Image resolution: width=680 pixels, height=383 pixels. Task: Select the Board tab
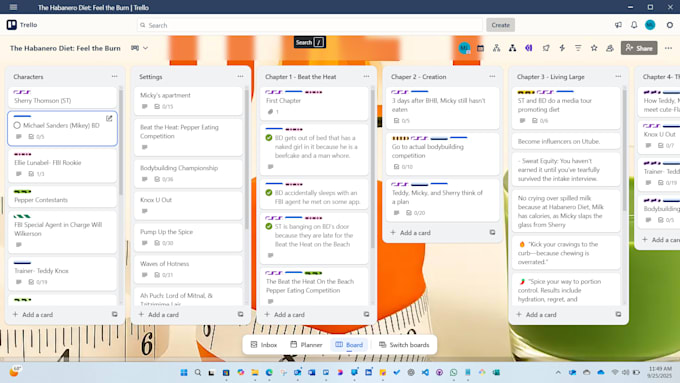(349, 345)
